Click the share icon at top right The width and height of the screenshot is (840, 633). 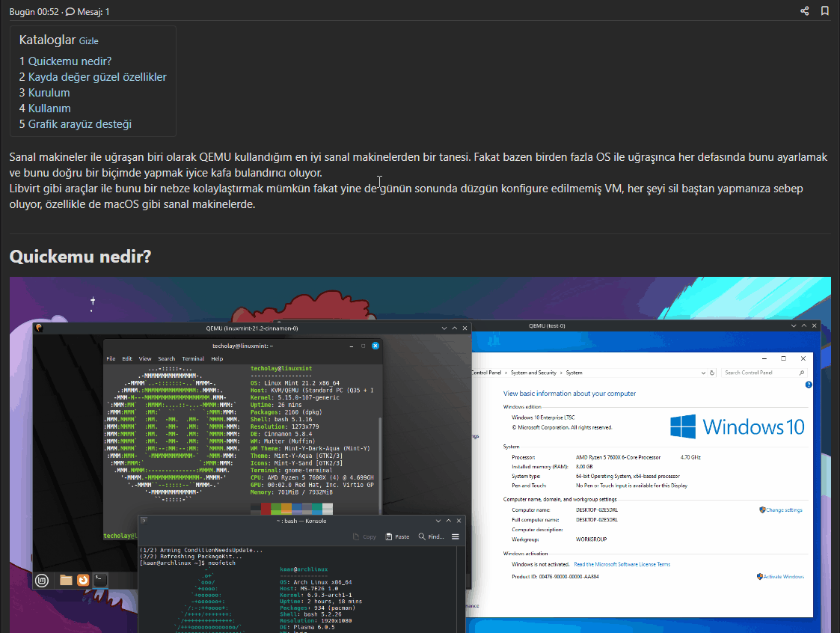point(805,10)
